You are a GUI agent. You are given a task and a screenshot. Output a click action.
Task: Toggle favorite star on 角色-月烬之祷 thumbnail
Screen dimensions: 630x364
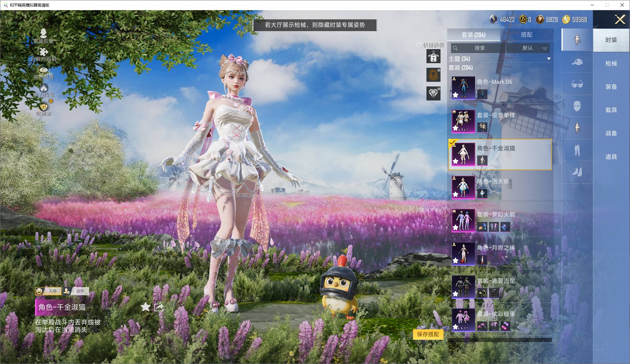pos(456,261)
